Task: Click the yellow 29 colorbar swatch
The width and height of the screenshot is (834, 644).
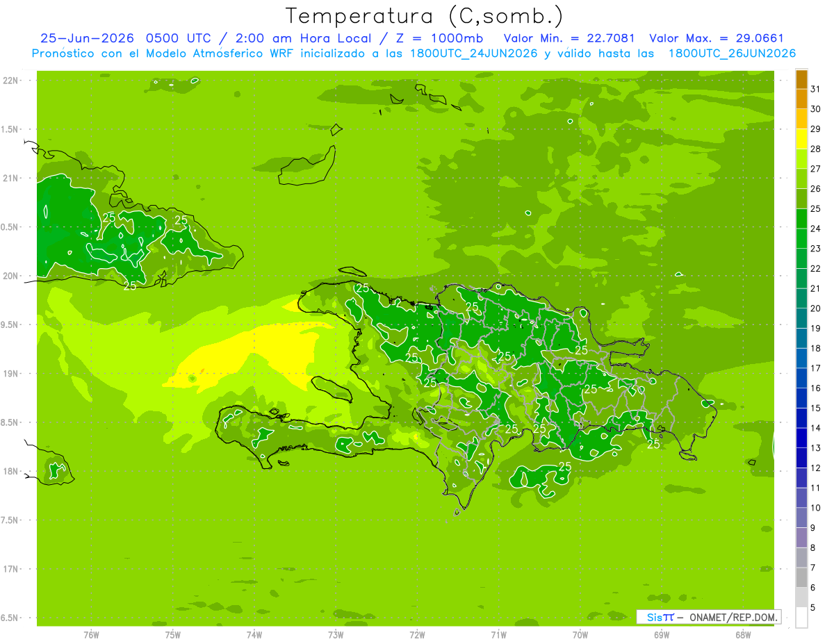Action: tap(801, 139)
